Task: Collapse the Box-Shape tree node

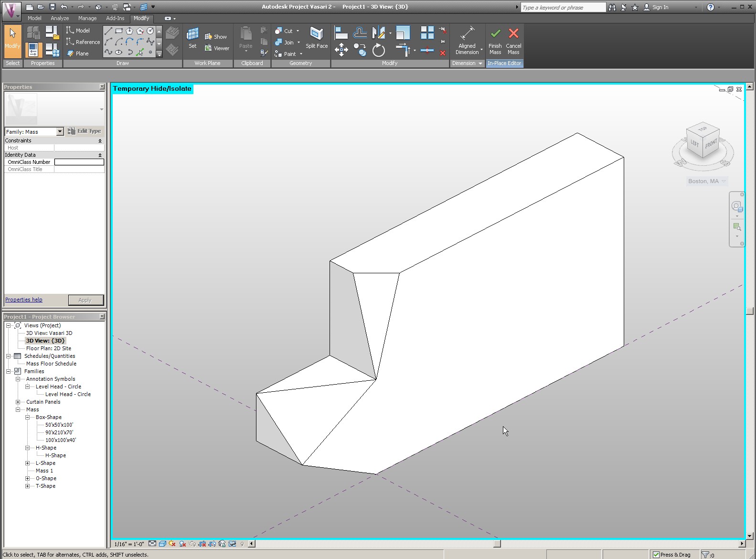Action: point(28,417)
